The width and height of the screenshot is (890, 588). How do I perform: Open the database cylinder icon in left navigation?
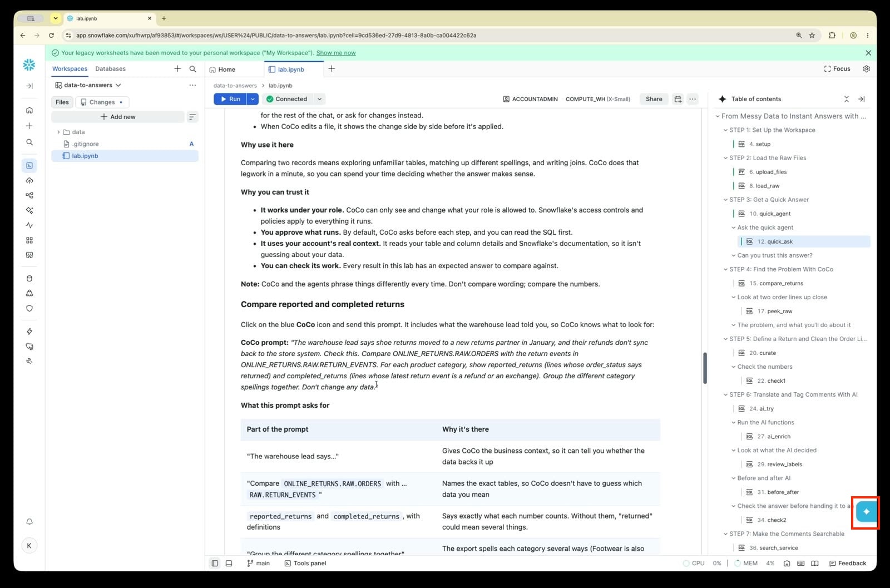pyautogui.click(x=29, y=279)
